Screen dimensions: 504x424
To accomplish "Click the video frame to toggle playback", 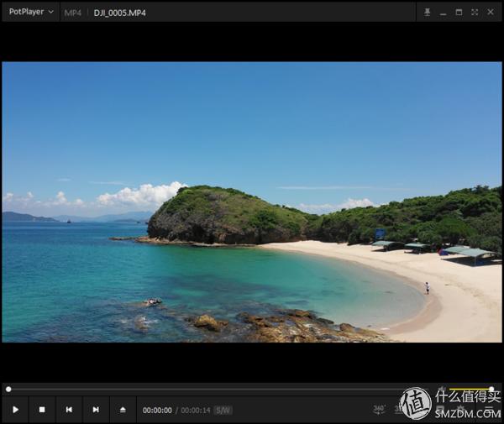I will tap(252, 202).
